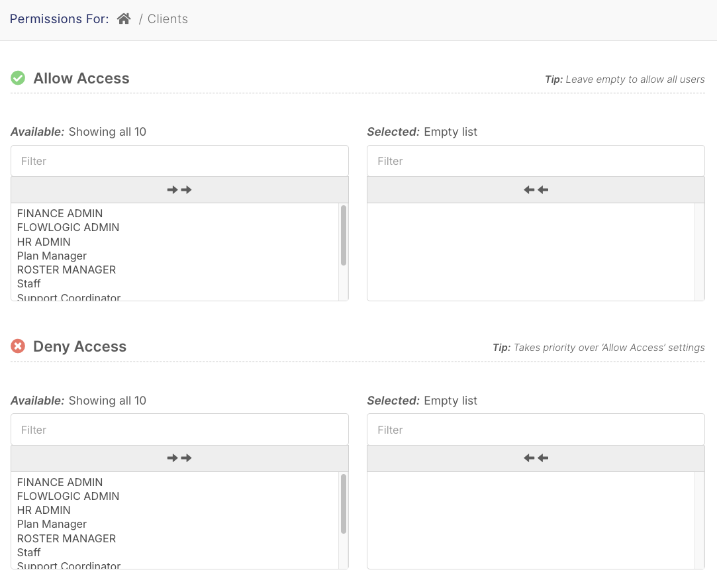Click the Selected filter field under Allow Access
This screenshot has width=717, height=588.
click(536, 161)
